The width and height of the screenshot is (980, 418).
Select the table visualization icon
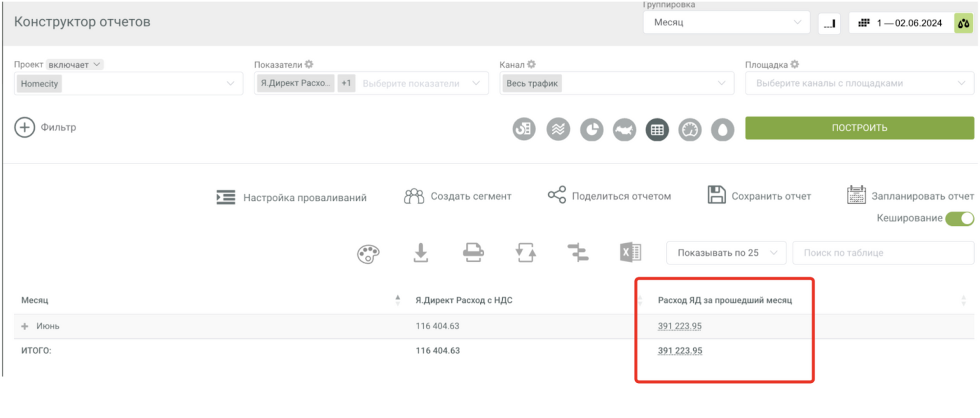657,130
